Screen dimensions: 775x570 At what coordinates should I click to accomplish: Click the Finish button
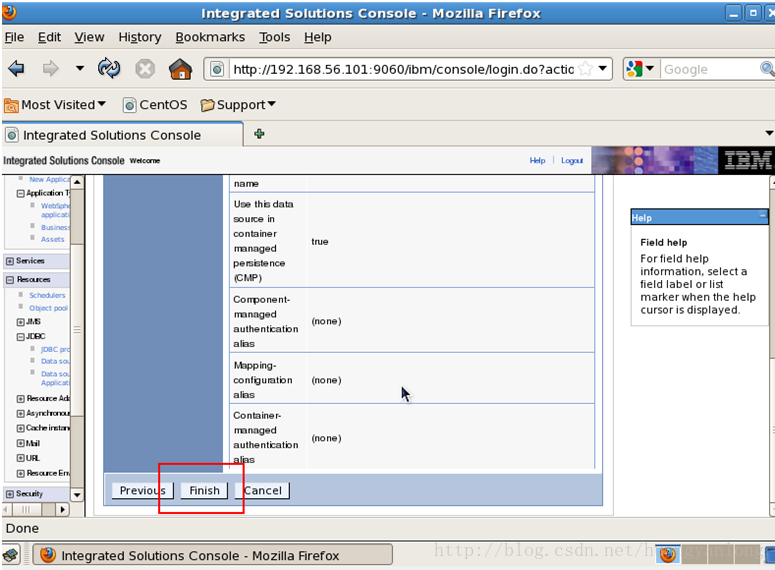pyautogui.click(x=204, y=490)
